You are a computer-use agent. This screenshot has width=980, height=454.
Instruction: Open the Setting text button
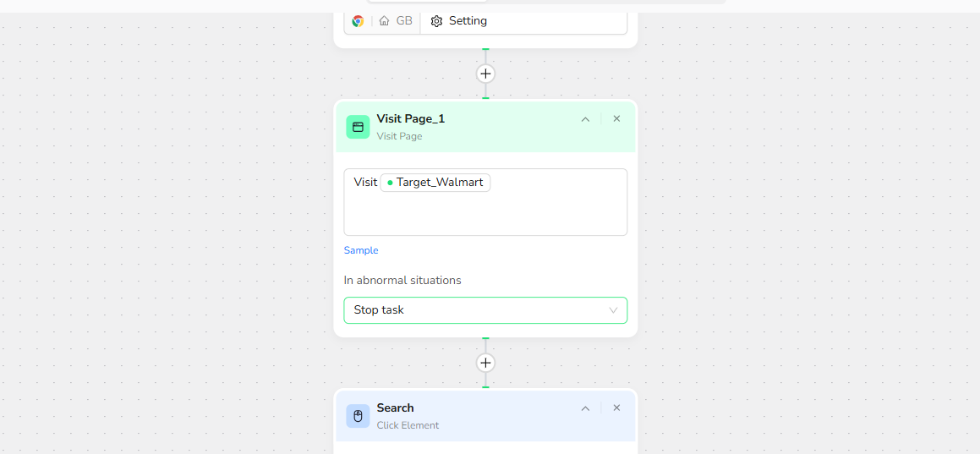(468, 21)
